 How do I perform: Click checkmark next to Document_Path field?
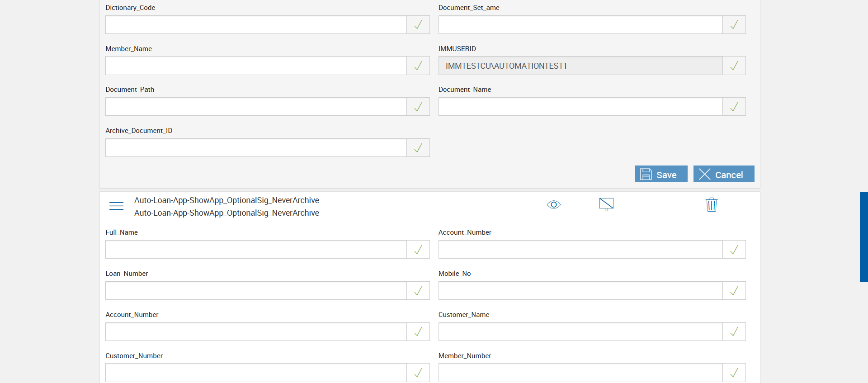point(418,107)
